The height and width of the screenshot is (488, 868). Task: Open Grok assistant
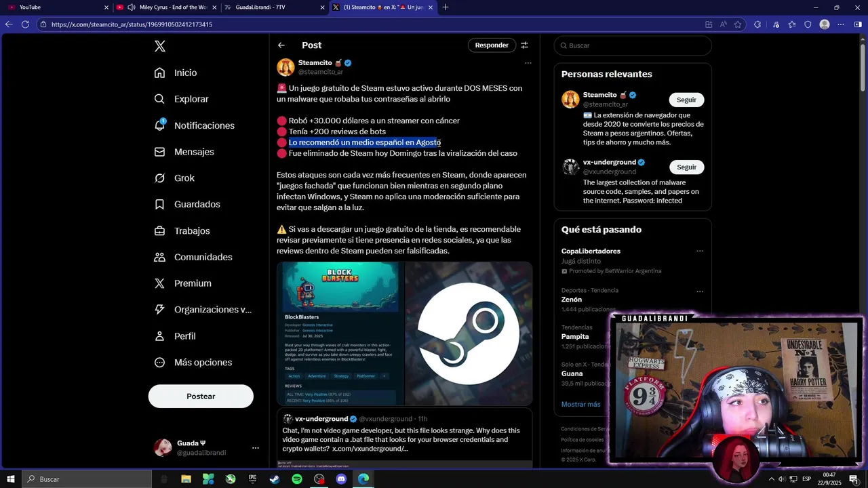174,178
